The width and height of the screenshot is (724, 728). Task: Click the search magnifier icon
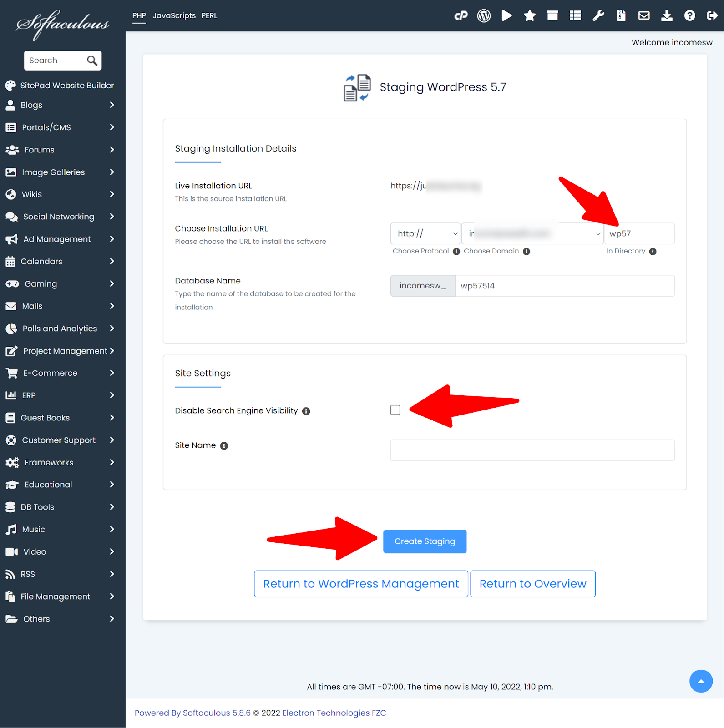tap(92, 61)
